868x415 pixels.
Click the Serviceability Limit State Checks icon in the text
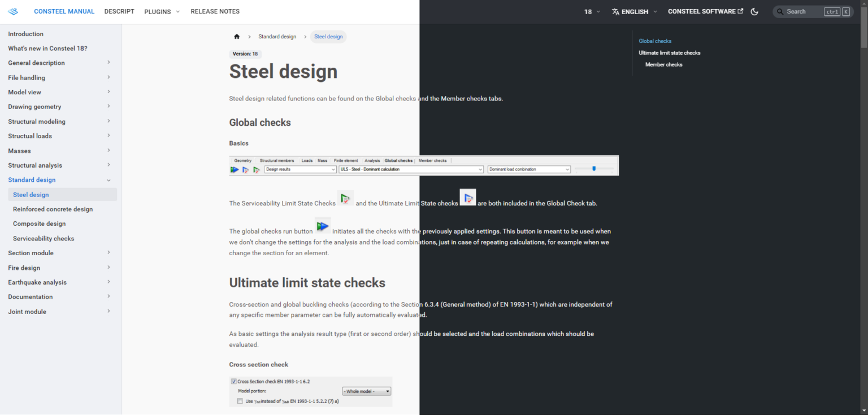345,198
